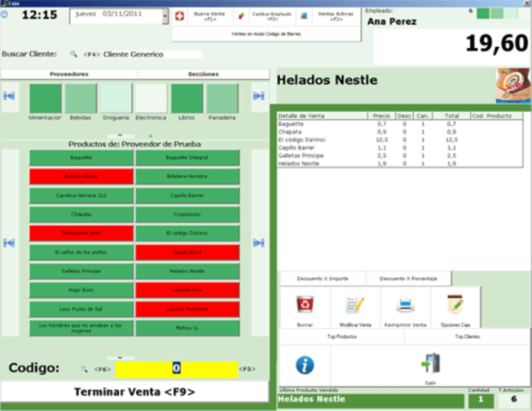Image resolution: width=532 pixels, height=411 pixels.
Task: Select the Bebidas section swatch
Action: tap(81, 98)
